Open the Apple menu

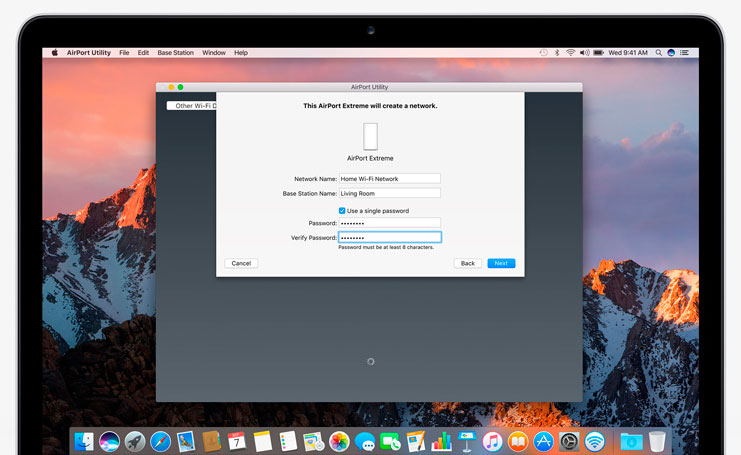pos(55,52)
